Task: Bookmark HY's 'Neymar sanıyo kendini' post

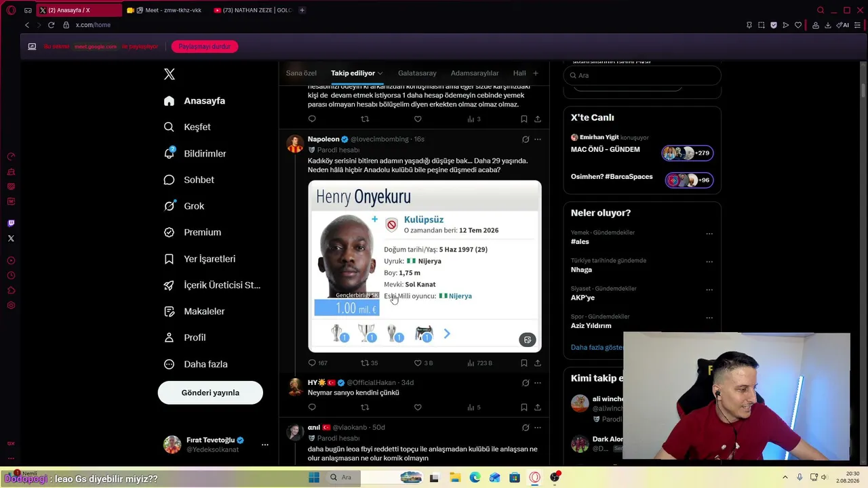Action: tap(524, 407)
